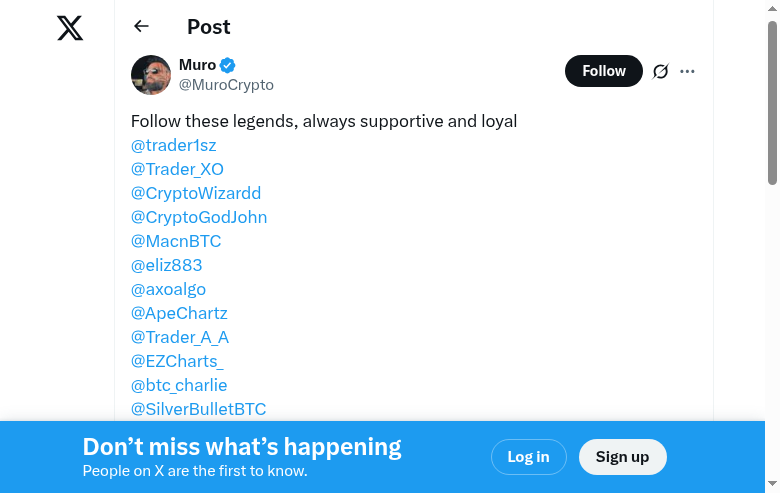Viewport: 780px width, 493px height.
Task: Click Muro's verified badge icon
Action: pos(228,65)
